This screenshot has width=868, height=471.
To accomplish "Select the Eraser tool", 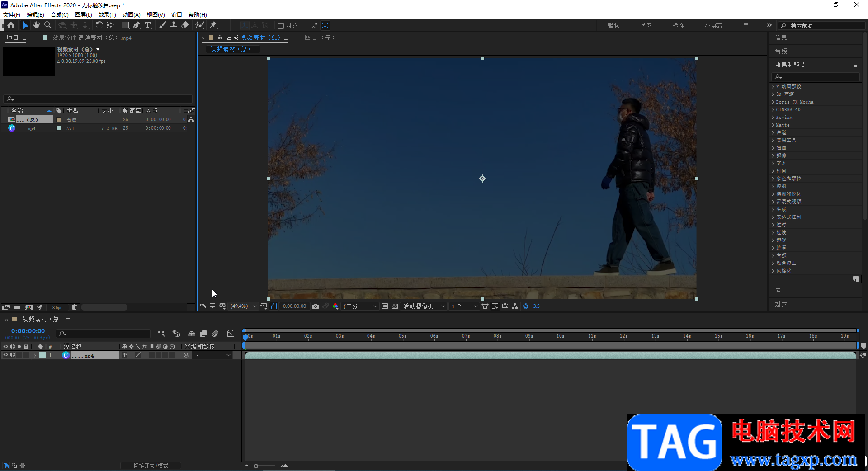I will point(185,25).
